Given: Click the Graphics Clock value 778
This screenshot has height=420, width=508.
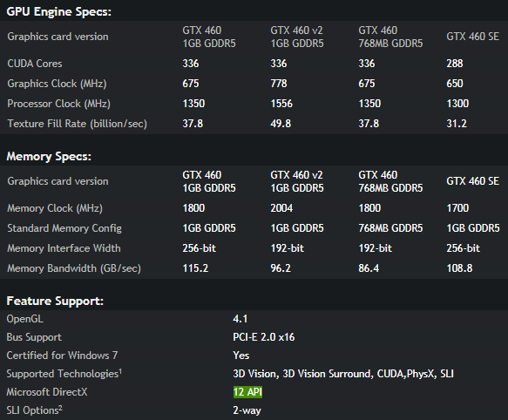Looking at the screenshot, I should (279, 84).
